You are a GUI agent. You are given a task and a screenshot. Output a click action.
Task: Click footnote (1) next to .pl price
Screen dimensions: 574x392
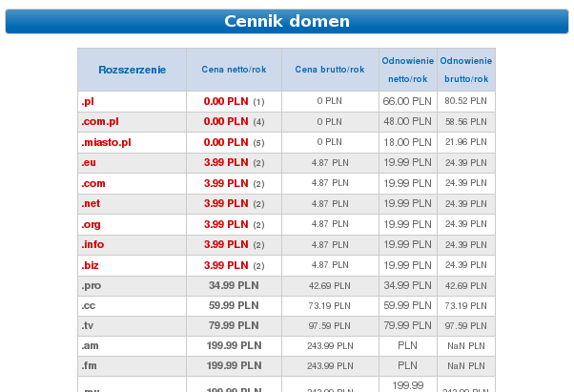pos(258,102)
